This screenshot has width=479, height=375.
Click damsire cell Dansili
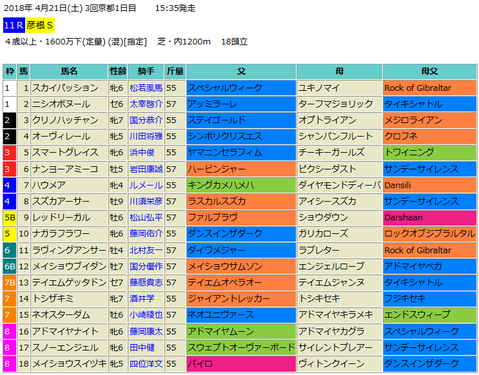pyautogui.click(x=430, y=185)
